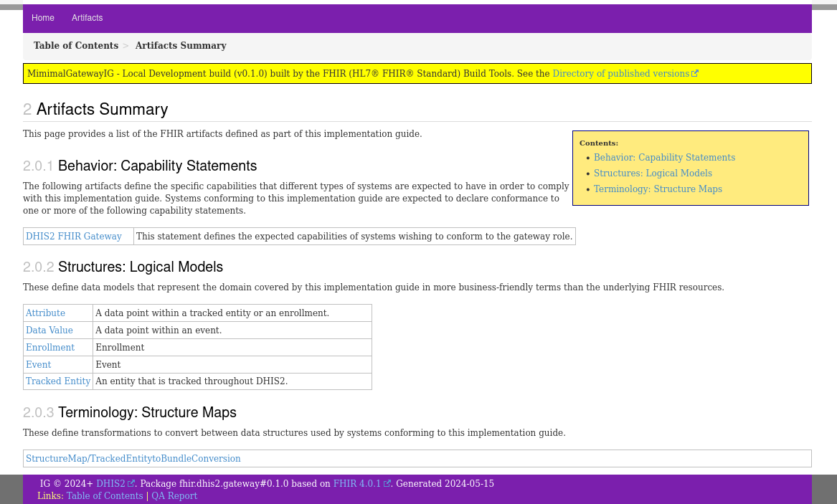
Task: Open the Data Value logical model
Action: click(x=49, y=331)
